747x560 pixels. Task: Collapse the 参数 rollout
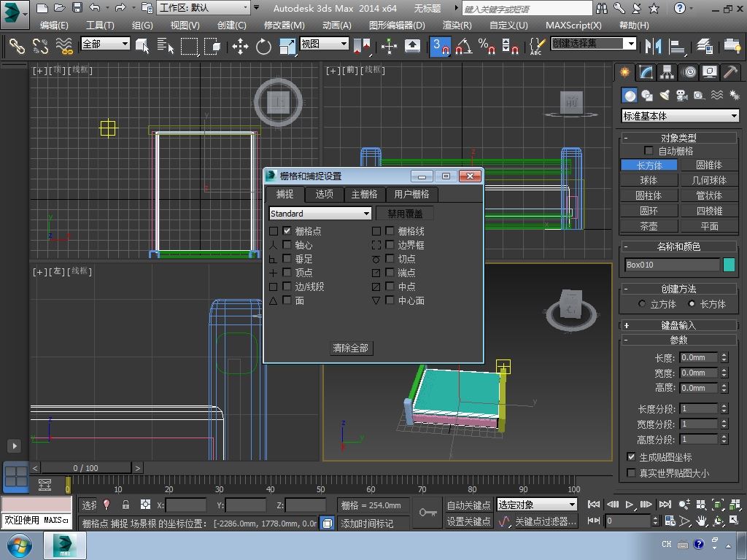(679, 340)
